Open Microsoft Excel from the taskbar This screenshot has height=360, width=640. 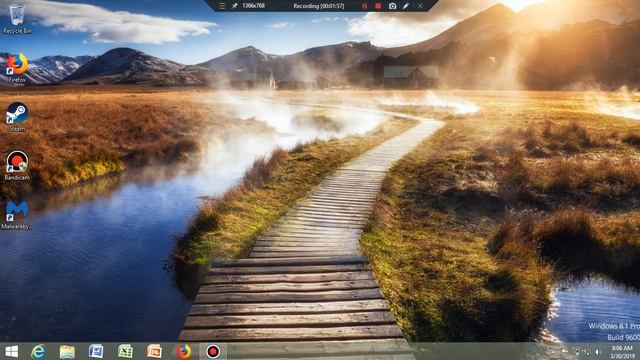[125, 351]
